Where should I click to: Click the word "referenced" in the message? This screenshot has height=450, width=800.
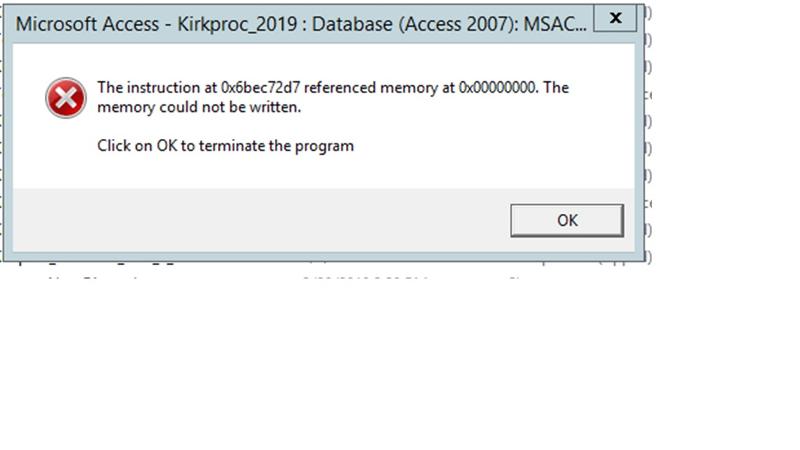340,87
